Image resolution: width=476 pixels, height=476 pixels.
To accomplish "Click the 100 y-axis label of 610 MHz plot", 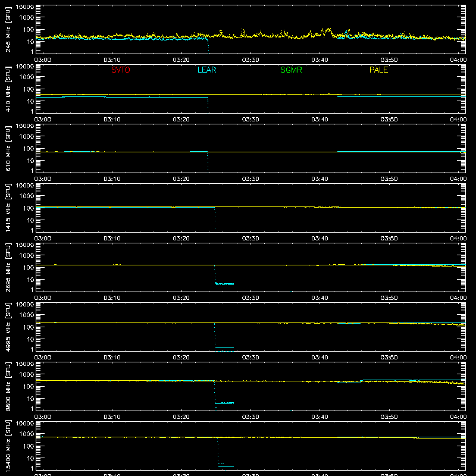I will click(29, 149).
